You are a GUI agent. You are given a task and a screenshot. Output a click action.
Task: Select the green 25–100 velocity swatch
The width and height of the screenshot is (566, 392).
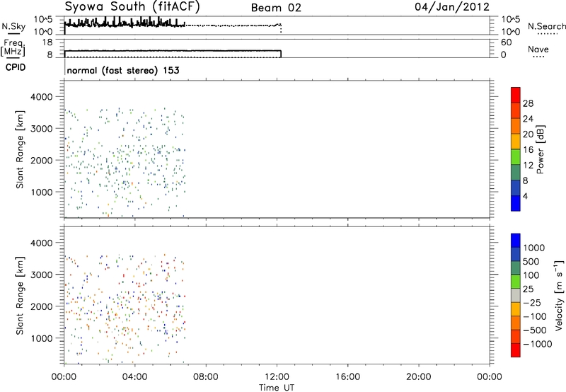tap(516, 282)
